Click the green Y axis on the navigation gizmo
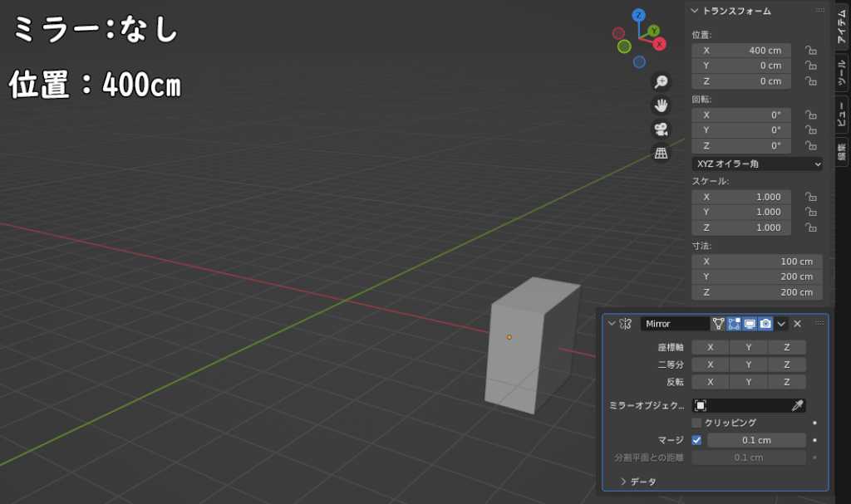 [653, 31]
